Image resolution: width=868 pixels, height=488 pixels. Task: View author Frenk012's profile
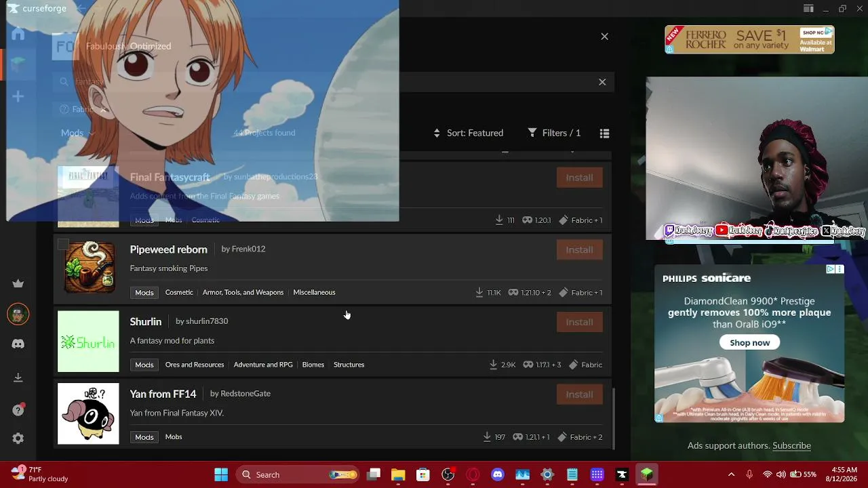(x=248, y=249)
